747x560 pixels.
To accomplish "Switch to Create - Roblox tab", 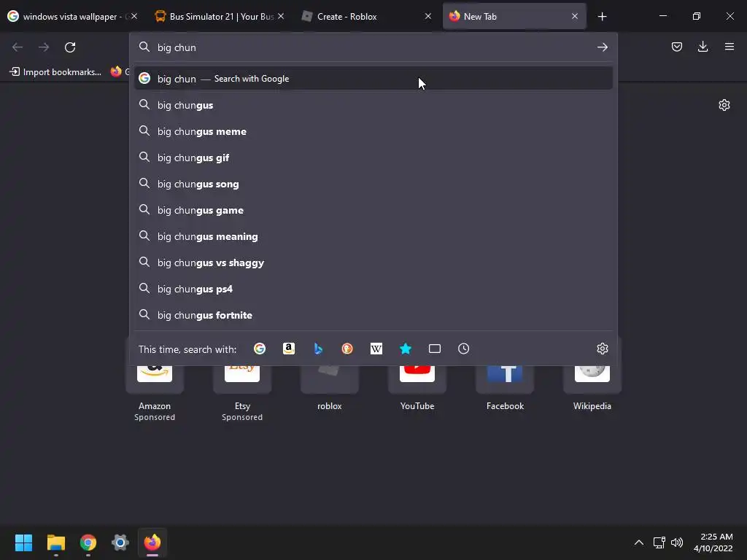I will 366,17.
